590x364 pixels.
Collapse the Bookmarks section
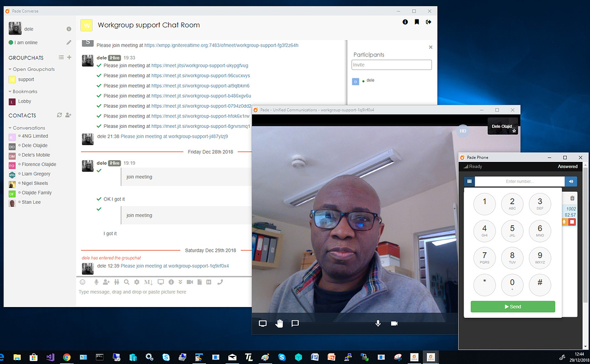[9, 91]
